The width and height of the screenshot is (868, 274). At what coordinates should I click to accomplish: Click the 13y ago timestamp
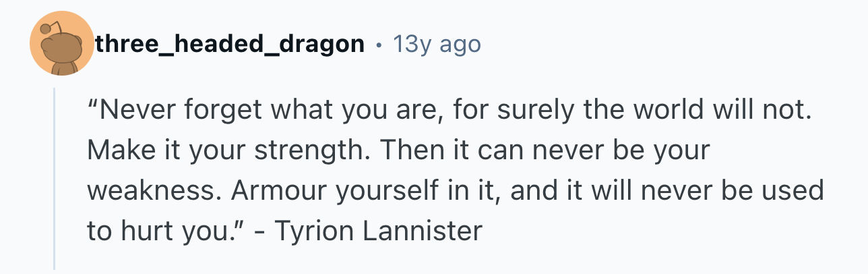(437, 45)
